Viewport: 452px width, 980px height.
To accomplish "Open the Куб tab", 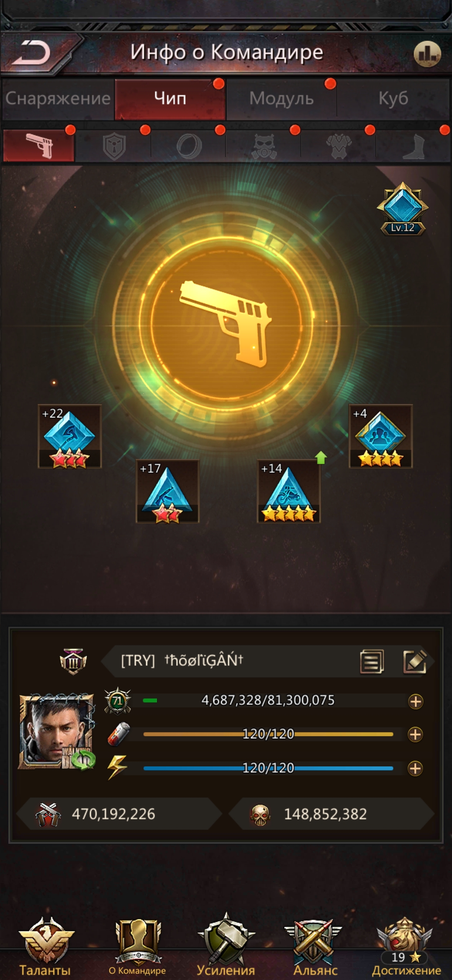I will (393, 98).
